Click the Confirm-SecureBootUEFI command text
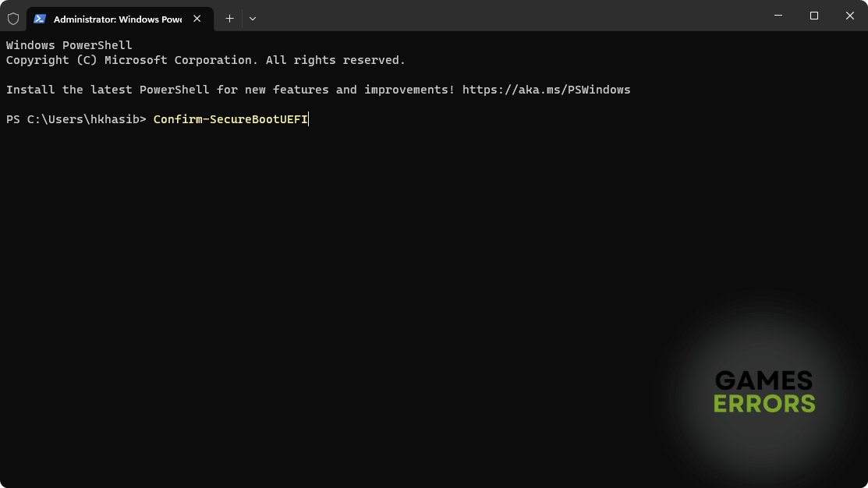868x488 pixels. [x=230, y=119]
